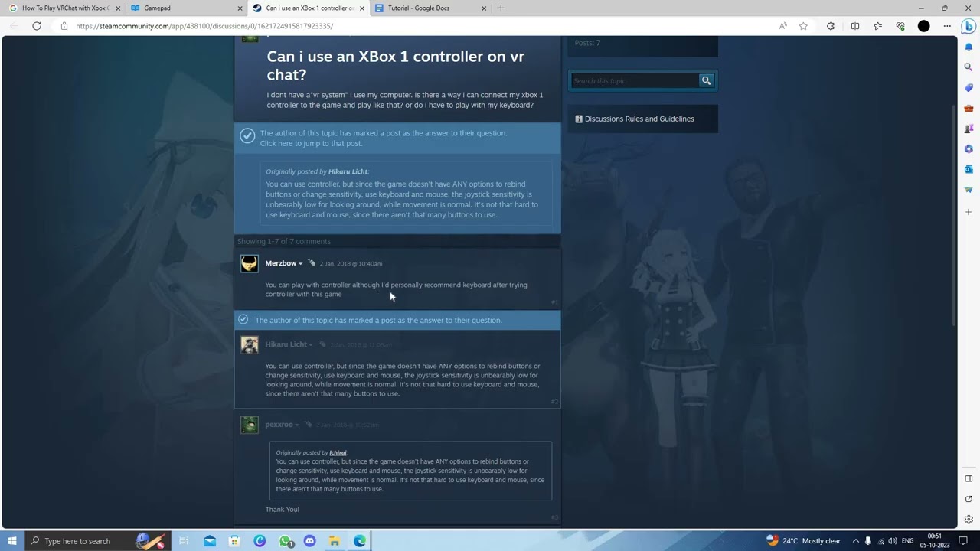This screenshot has width=980, height=551.
Task: Open the sidebar notifications bell
Action: 969,47
